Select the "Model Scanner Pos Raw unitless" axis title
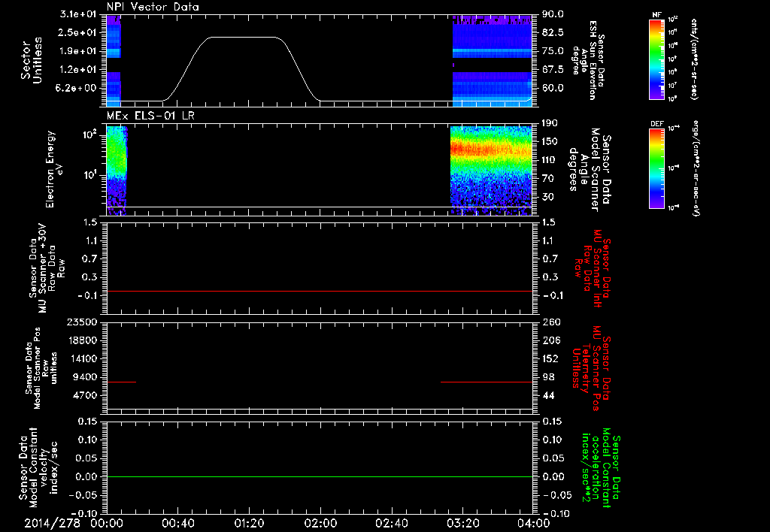This screenshot has height=532, width=770. (x=41, y=369)
